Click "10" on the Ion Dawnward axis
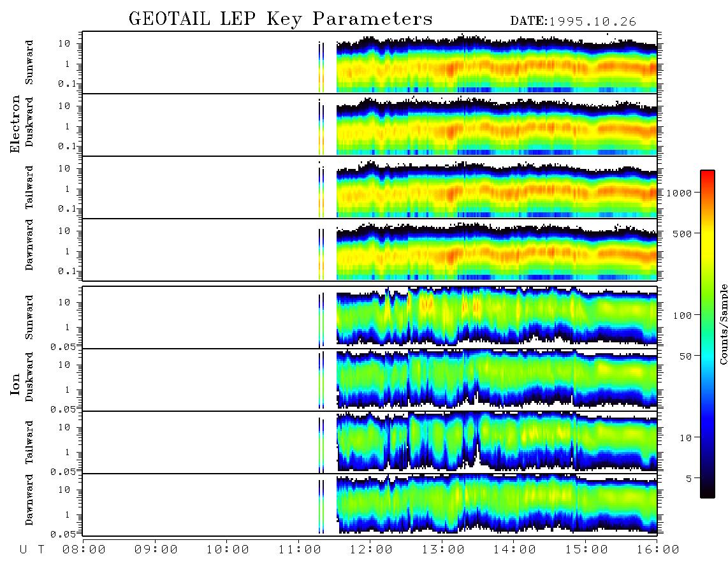The height and width of the screenshot is (561, 728). click(x=64, y=490)
